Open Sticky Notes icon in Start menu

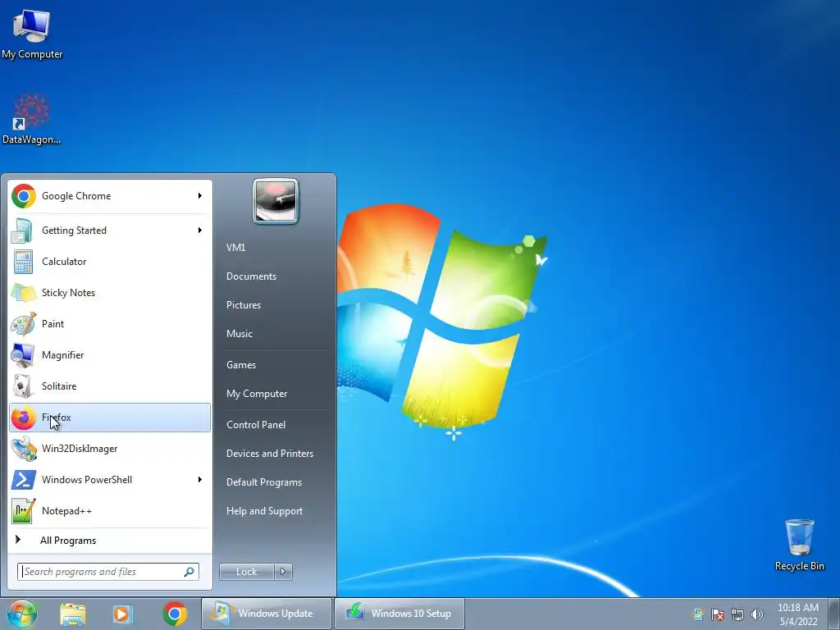[24, 293]
